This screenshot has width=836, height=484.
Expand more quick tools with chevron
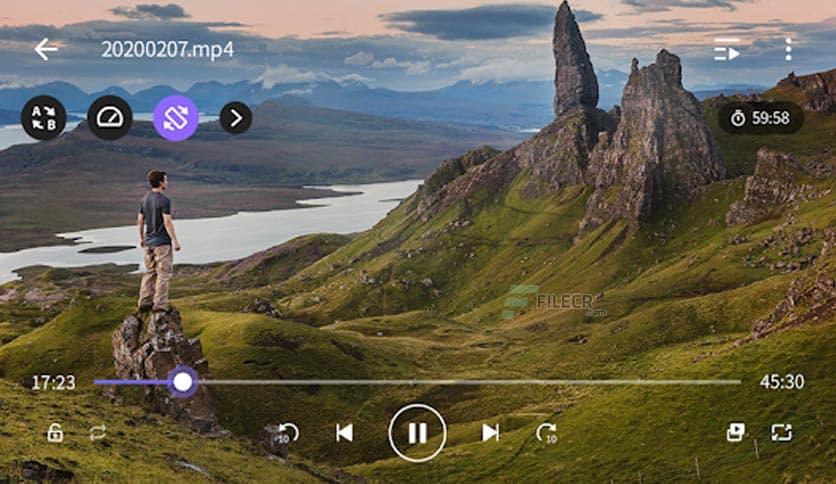pos(236,118)
